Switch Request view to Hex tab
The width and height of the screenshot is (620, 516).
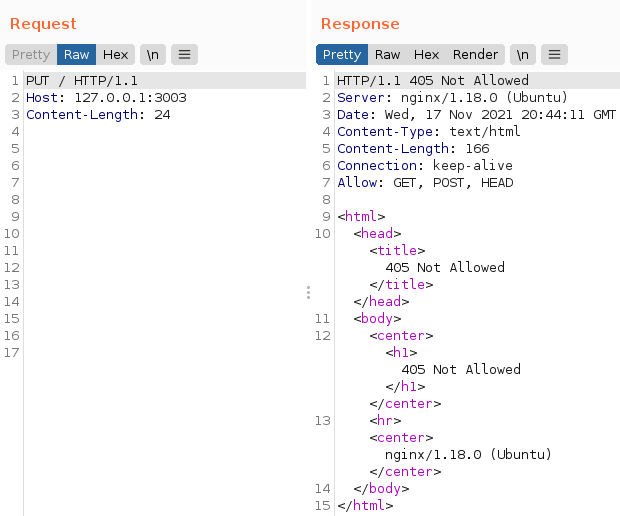[116, 55]
